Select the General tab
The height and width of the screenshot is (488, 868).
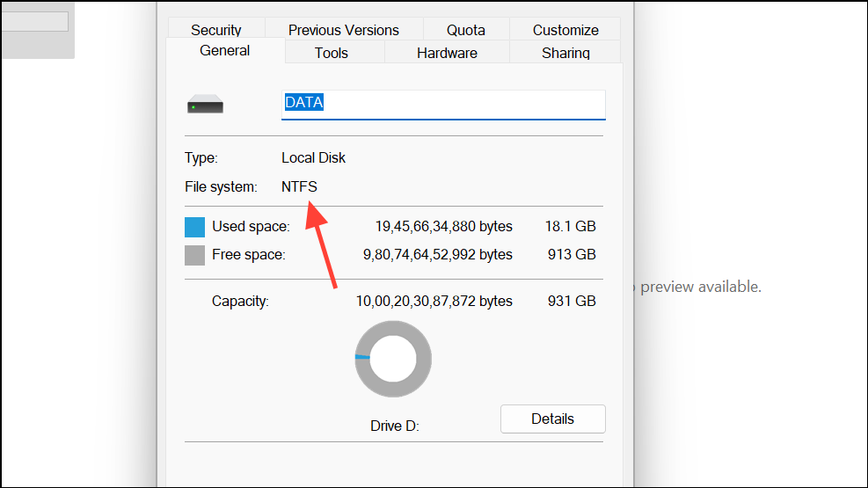click(x=224, y=51)
